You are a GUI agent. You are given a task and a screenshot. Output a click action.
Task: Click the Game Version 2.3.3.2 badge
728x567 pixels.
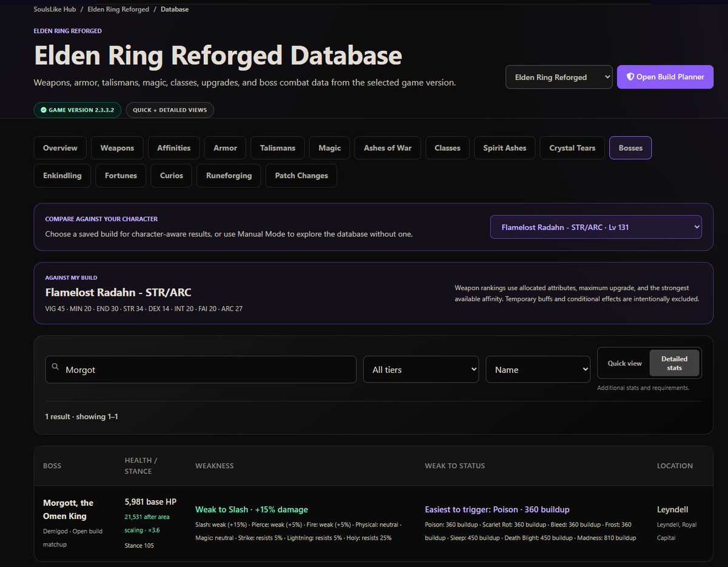(x=78, y=110)
